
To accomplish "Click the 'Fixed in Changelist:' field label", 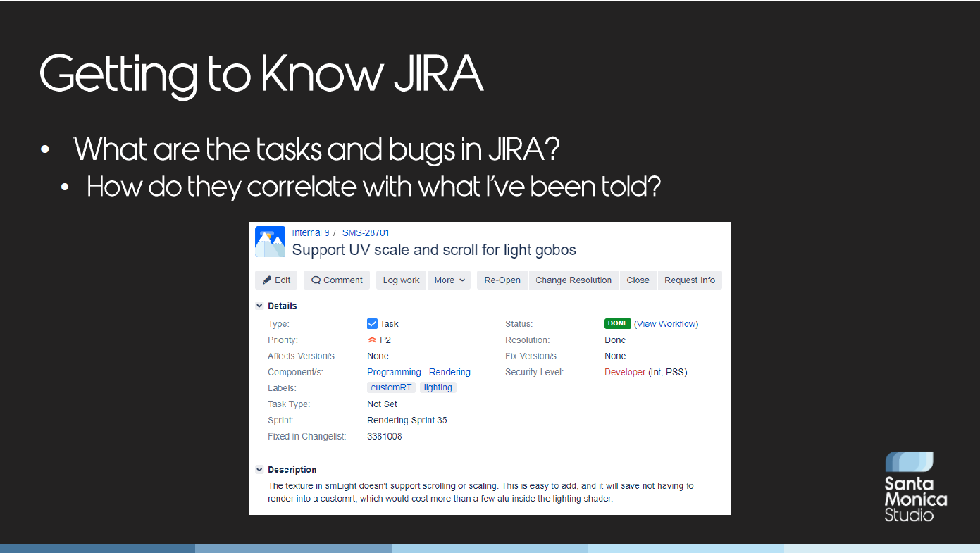I will coord(307,436).
